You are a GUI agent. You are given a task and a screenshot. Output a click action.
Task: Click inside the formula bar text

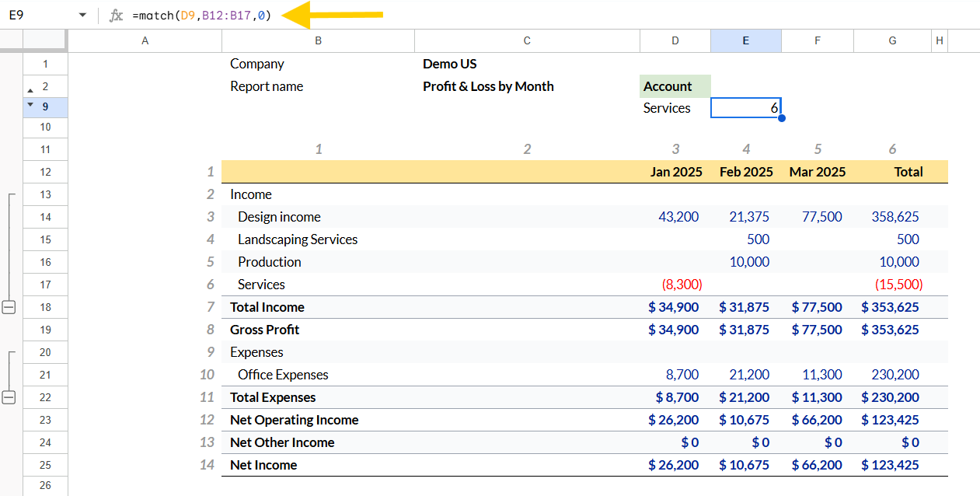pyautogui.click(x=201, y=15)
